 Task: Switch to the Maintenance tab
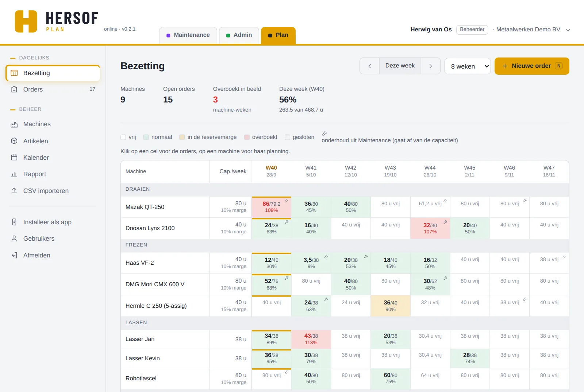(x=188, y=35)
